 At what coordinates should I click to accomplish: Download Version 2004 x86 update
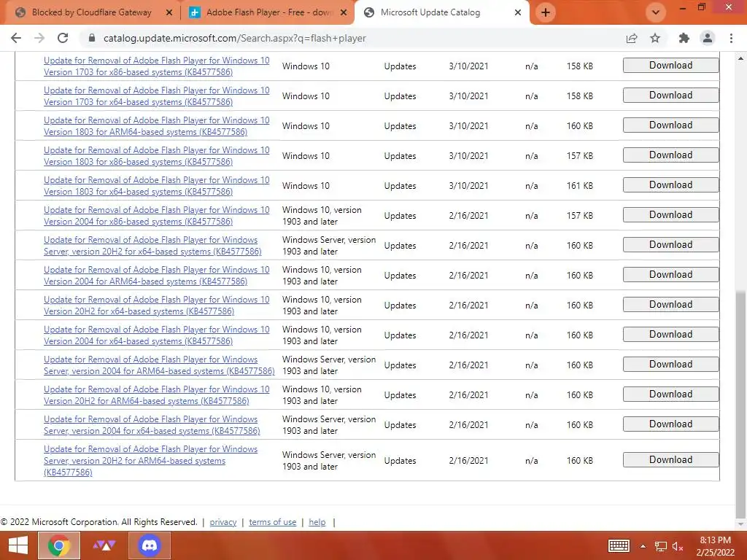tap(671, 215)
